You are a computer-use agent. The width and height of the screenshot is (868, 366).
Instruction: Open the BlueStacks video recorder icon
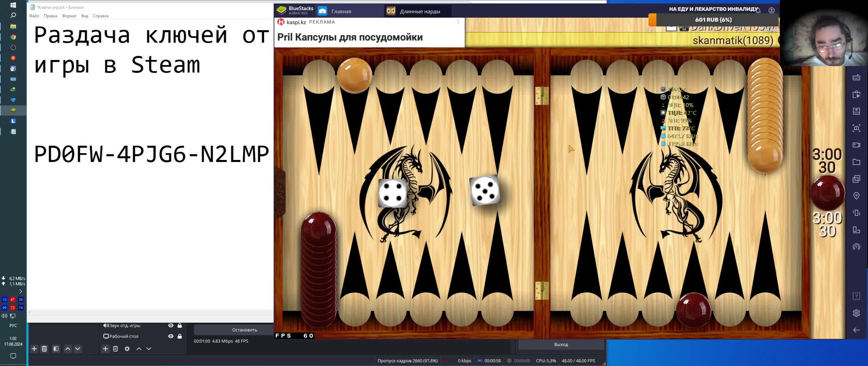point(856,145)
